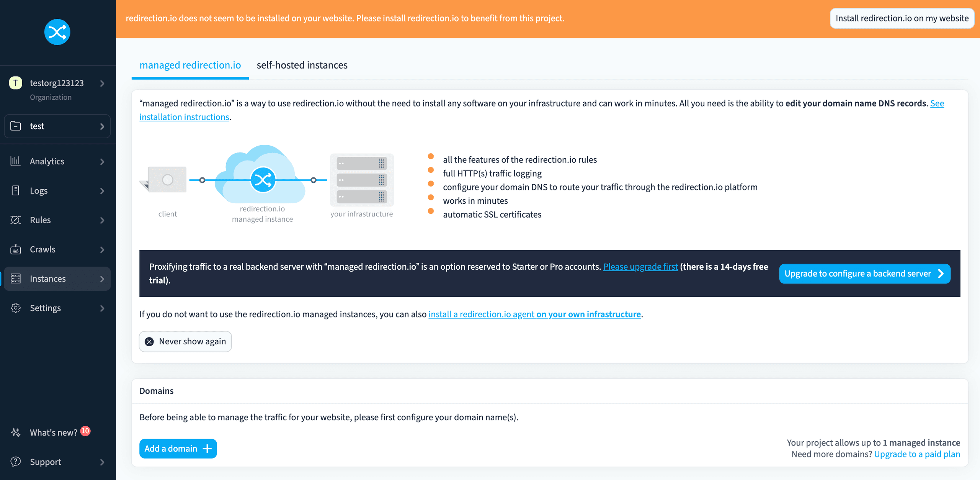This screenshot has width=980, height=480.
Task: Click the notification badge showing 10
Action: [x=85, y=431]
